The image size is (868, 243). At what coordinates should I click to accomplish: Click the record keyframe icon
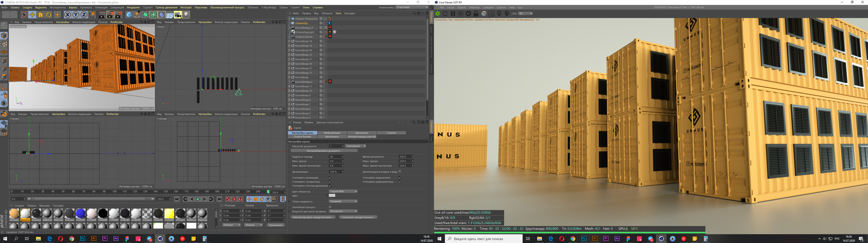coord(228,199)
